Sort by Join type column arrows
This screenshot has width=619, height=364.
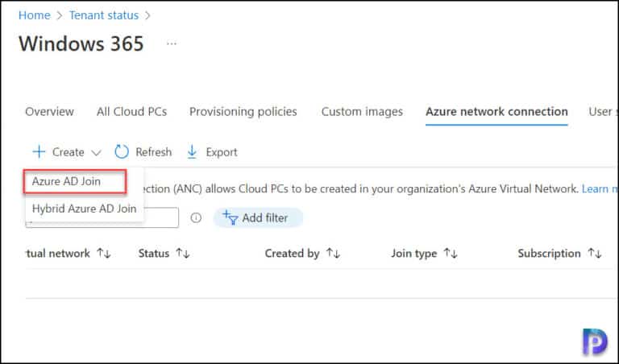[x=451, y=253]
